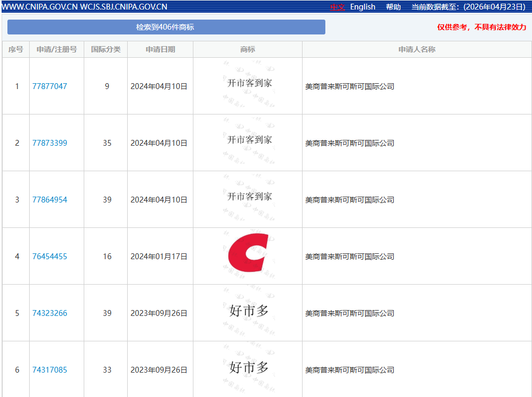Screen dimensions: 532x397
Task: Click the date 2024年04月10日 in row 3
Action: pos(159,200)
